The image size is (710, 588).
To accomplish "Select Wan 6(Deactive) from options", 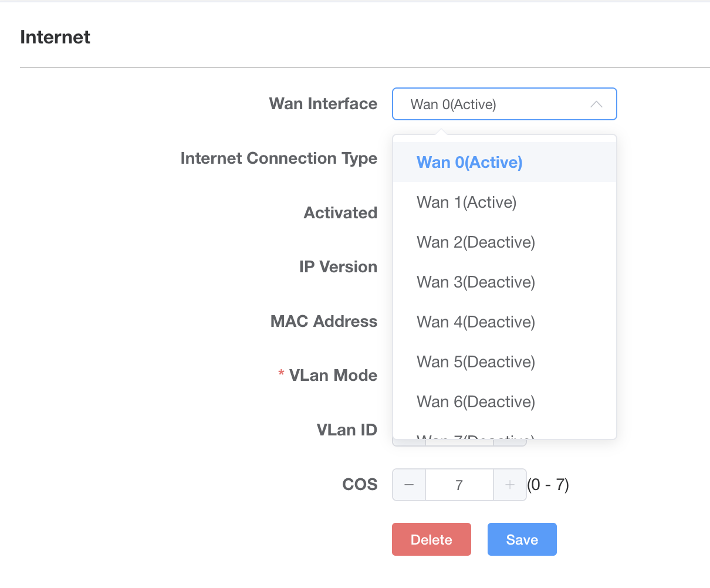I will coord(476,402).
